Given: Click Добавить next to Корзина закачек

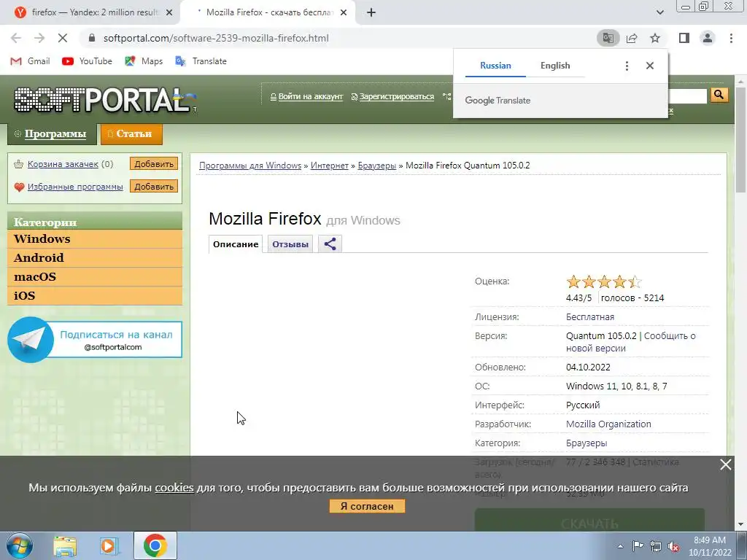Looking at the screenshot, I should click(154, 164).
